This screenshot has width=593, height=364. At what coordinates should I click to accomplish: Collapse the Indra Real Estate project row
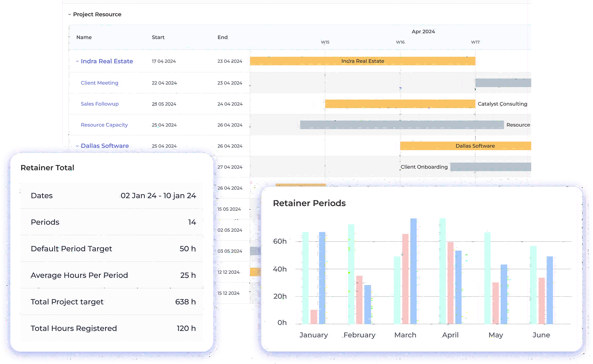[x=77, y=61]
